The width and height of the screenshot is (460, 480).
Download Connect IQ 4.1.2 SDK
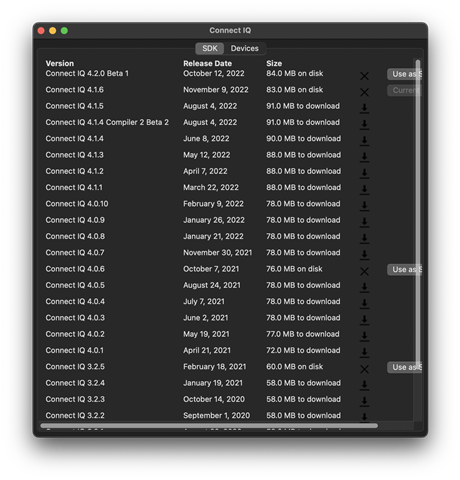click(x=364, y=173)
